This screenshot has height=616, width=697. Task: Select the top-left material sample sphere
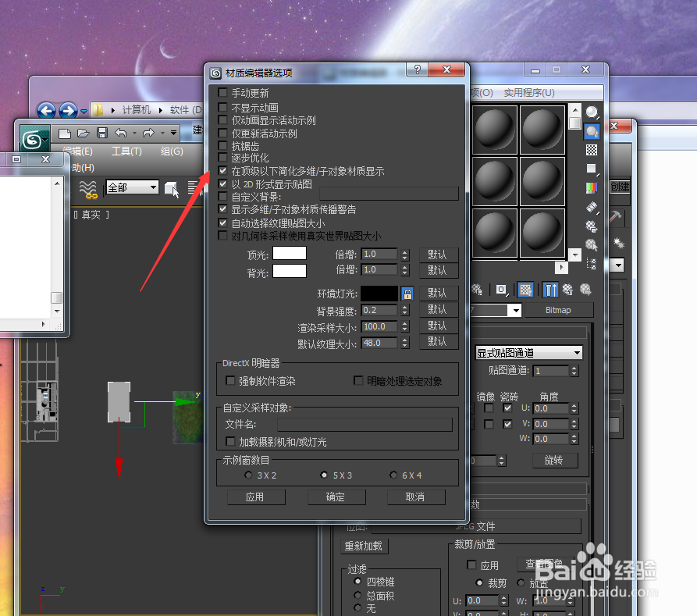pos(495,129)
